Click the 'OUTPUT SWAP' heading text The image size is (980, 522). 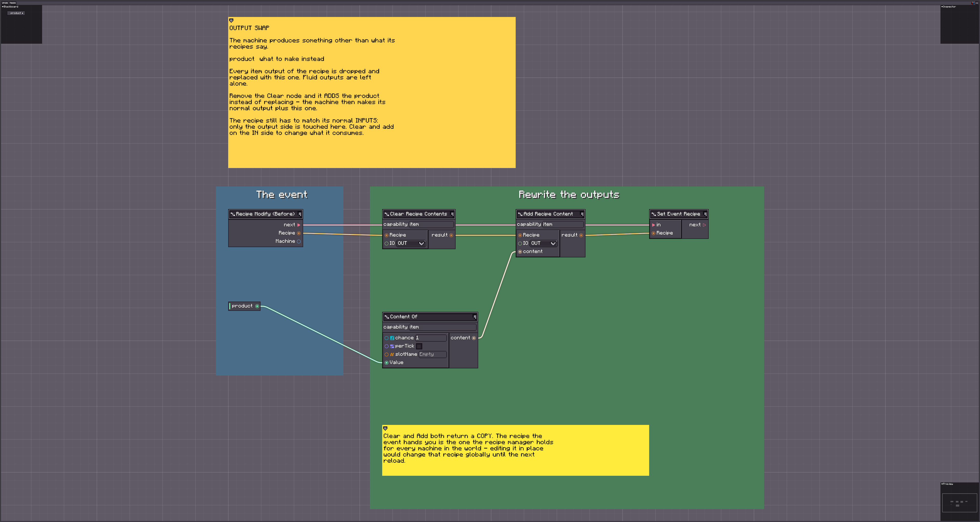249,28
